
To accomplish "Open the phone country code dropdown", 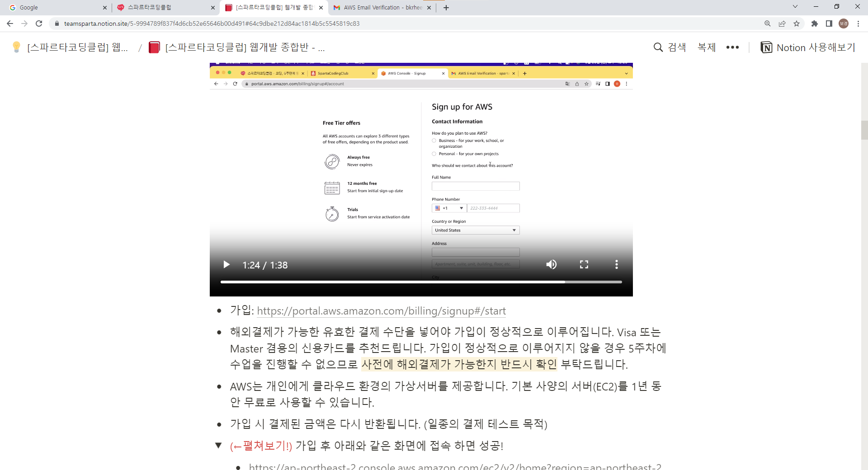I will [449, 208].
